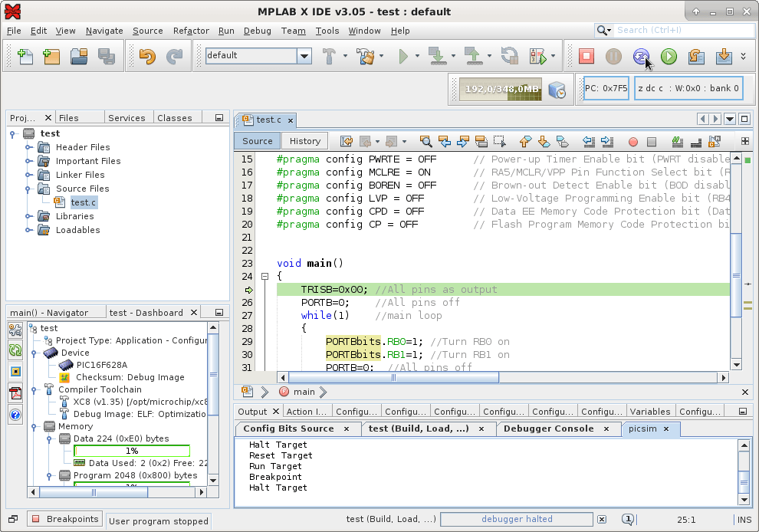Viewport: 759px width, 532px height.
Task: Select the Config Bits Source output tab
Action: tap(288, 429)
